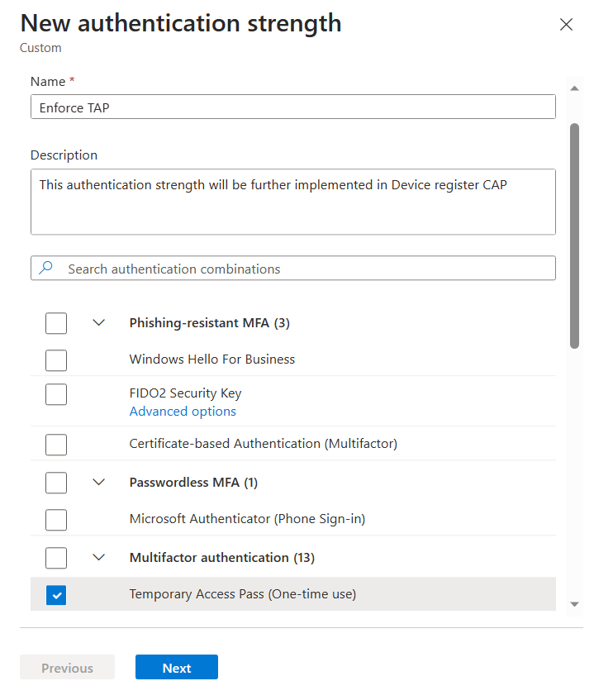The height and width of the screenshot is (700, 594).
Task: Open FIDO2 Advanced options link
Action: pyautogui.click(x=183, y=412)
